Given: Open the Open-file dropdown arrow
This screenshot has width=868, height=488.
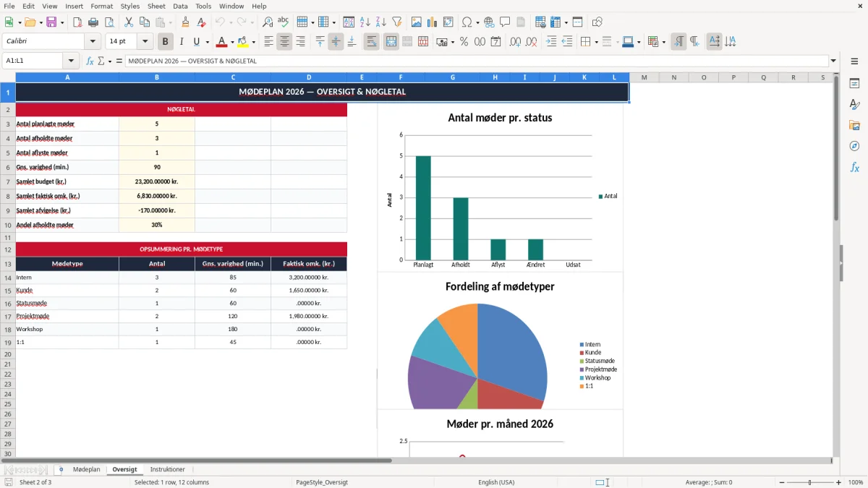Looking at the screenshot, I should pos(40,22).
